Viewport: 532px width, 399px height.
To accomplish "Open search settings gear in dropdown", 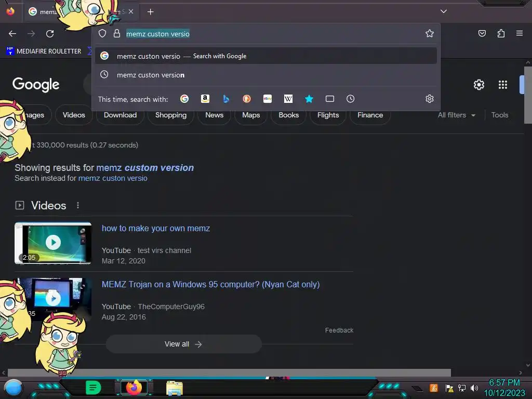I will point(430,99).
